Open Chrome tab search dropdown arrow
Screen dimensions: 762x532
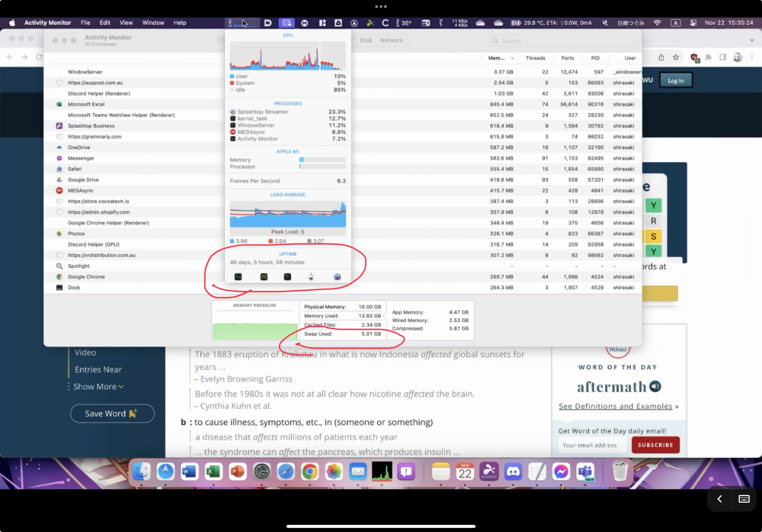(x=752, y=40)
